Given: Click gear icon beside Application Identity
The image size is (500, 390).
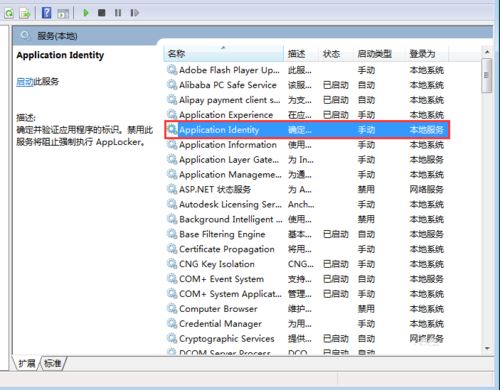Looking at the screenshot, I should [172, 129].
